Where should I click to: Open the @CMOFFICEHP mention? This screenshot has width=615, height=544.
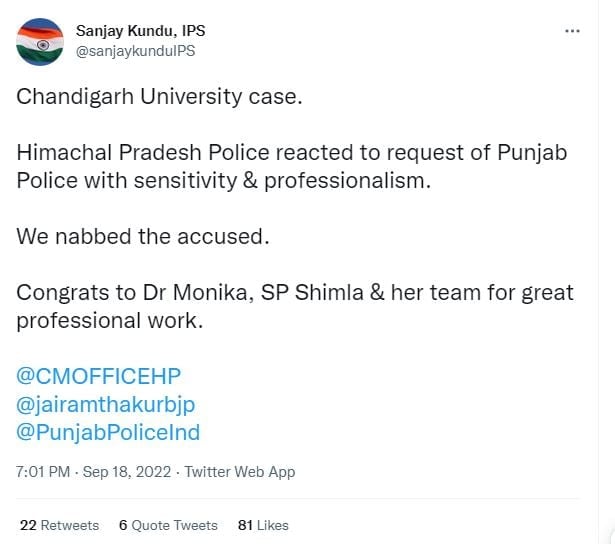[x=98, y=376]
